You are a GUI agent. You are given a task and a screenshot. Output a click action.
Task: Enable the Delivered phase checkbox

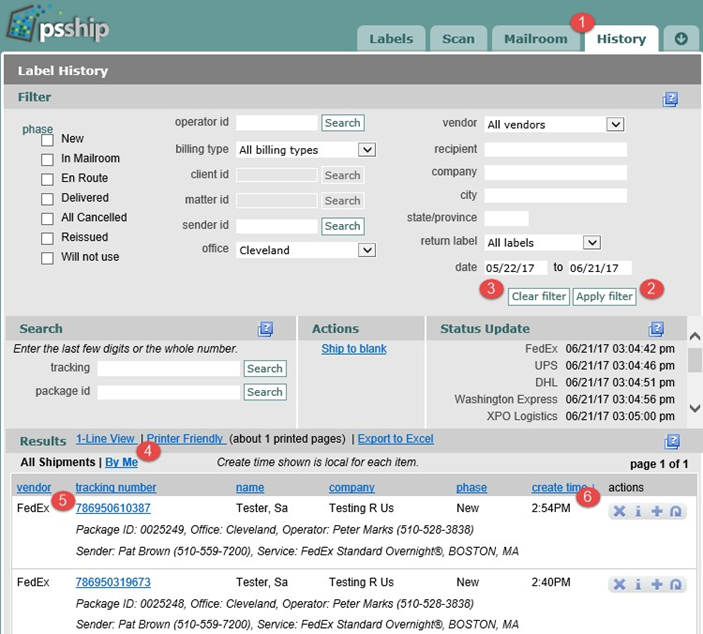coord(47,199)
